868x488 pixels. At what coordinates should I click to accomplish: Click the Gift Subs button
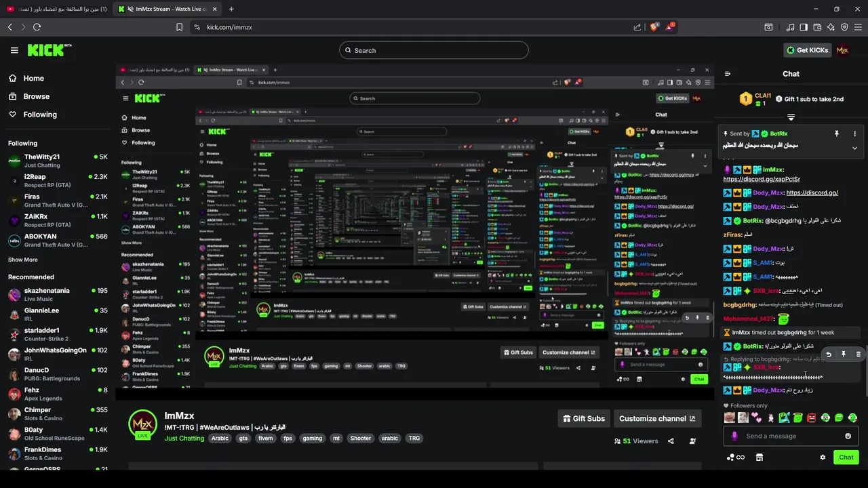(x=584, y=418)
